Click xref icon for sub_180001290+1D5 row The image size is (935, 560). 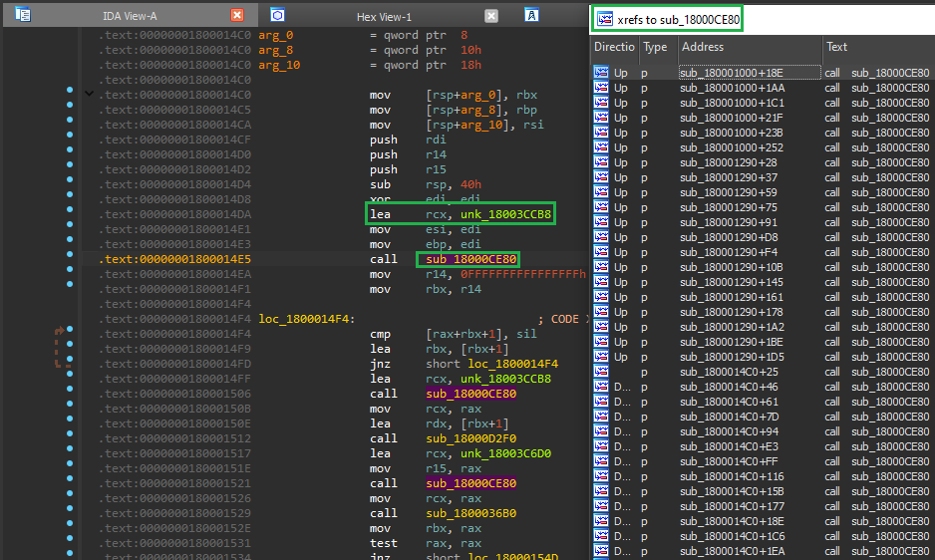[x=601, y=357]
